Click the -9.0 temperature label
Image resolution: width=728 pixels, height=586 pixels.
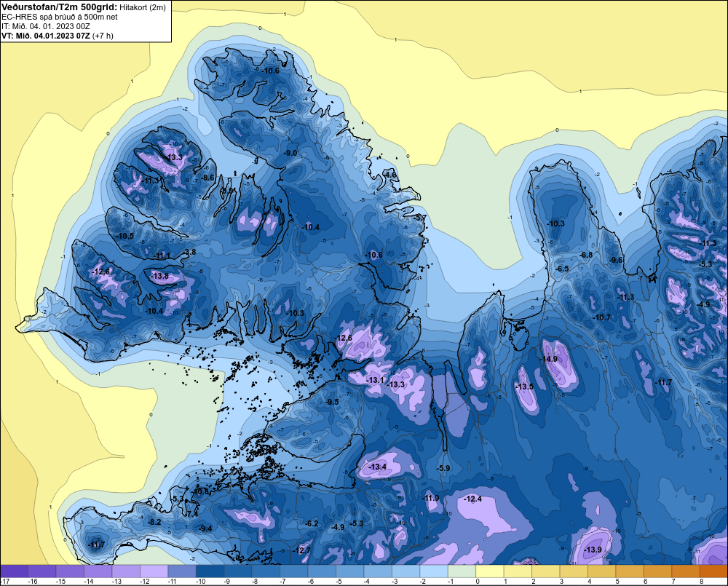[291, 153]
